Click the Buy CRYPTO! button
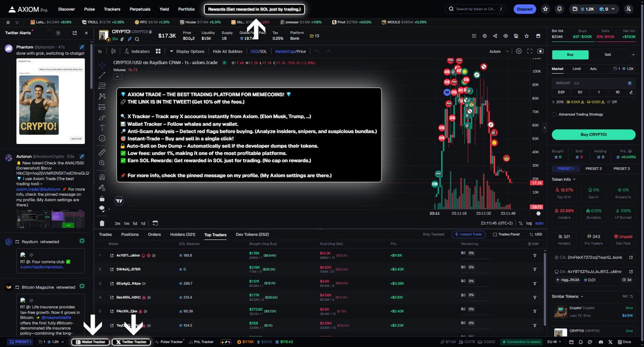644x347 pixels. (594, 134)
